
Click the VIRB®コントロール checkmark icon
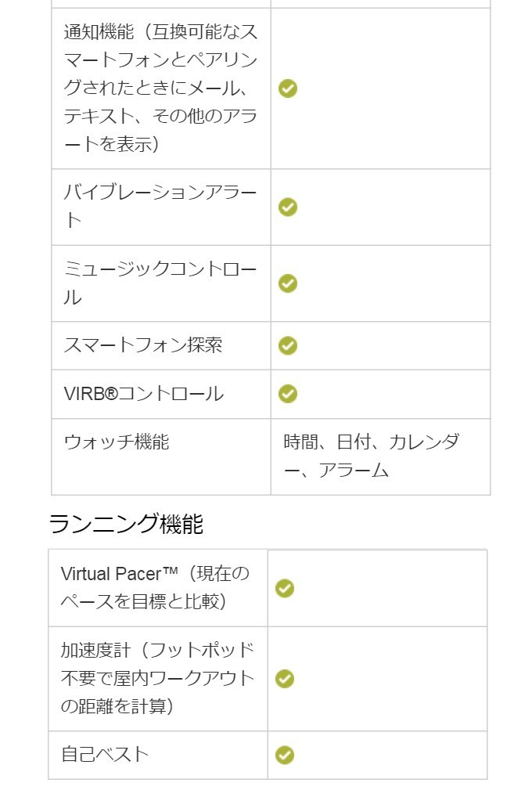pos(288,394)
